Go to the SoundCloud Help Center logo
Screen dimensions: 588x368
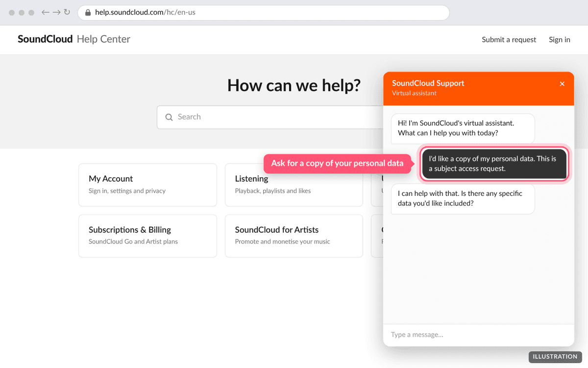[x=74, y=39]
